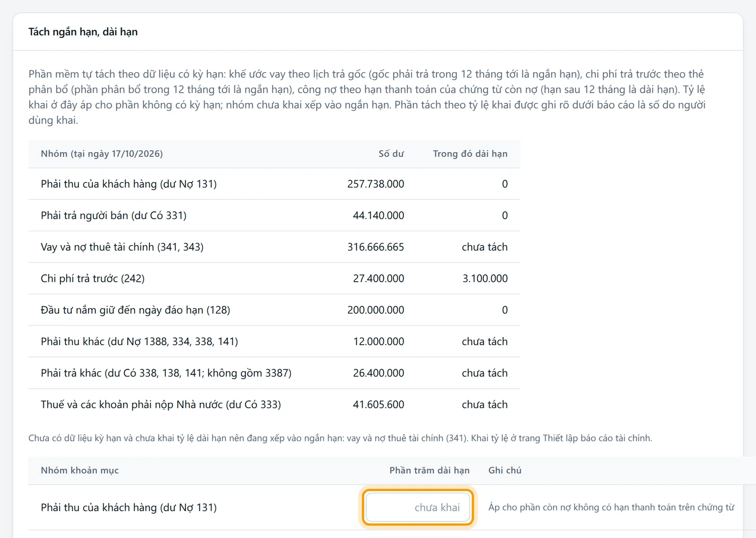Select the 'Nhóm (tại ngày 17/10/2026)' column header
The width and height of the screenshot is (756, 538).
[102, 154]
